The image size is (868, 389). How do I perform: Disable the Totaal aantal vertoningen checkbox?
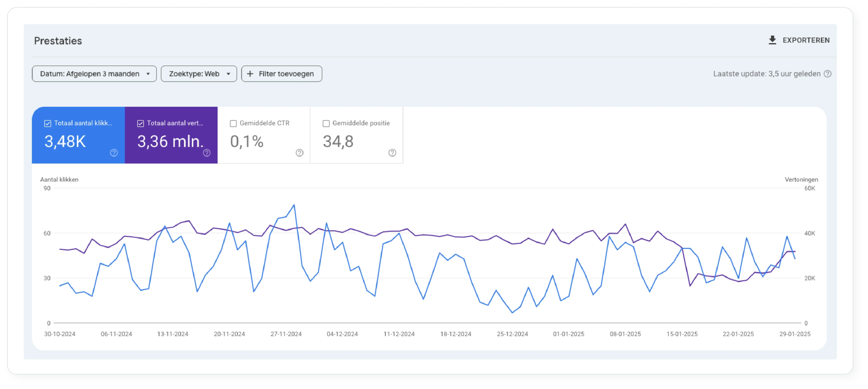click(x=141, y=123)
